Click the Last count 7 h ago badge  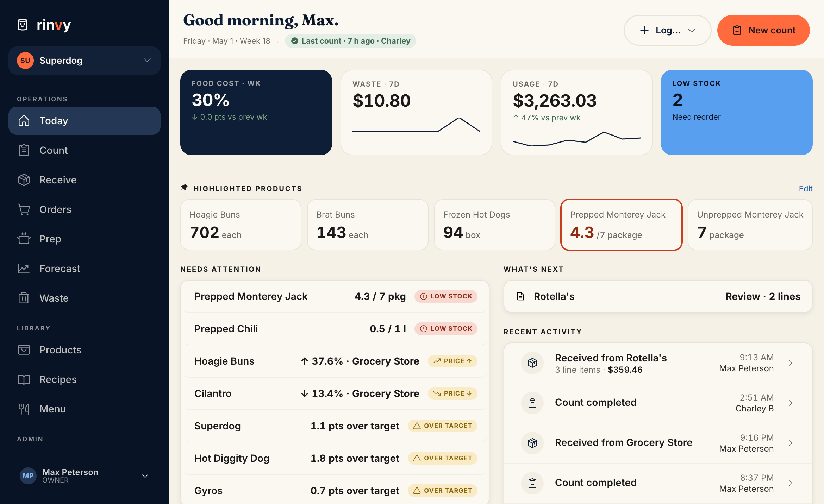click(x=350, y=41)
